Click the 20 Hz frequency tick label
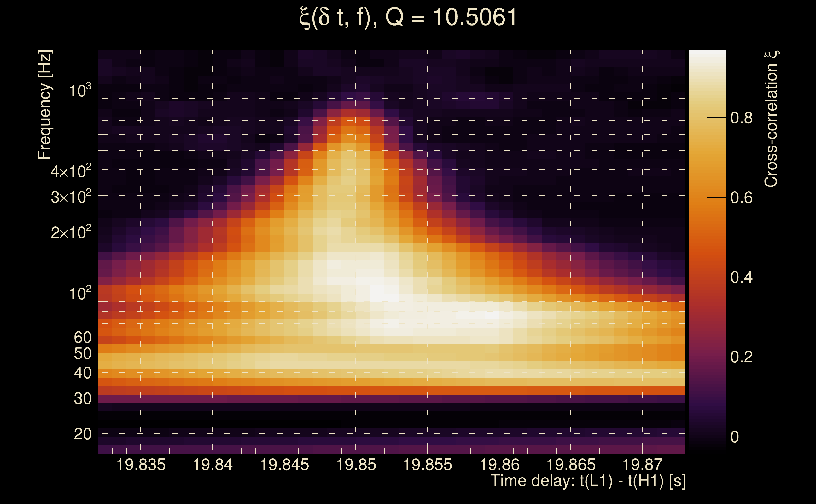Image resolution: width=816 pixels, height=504 pixels. point(82,434)
